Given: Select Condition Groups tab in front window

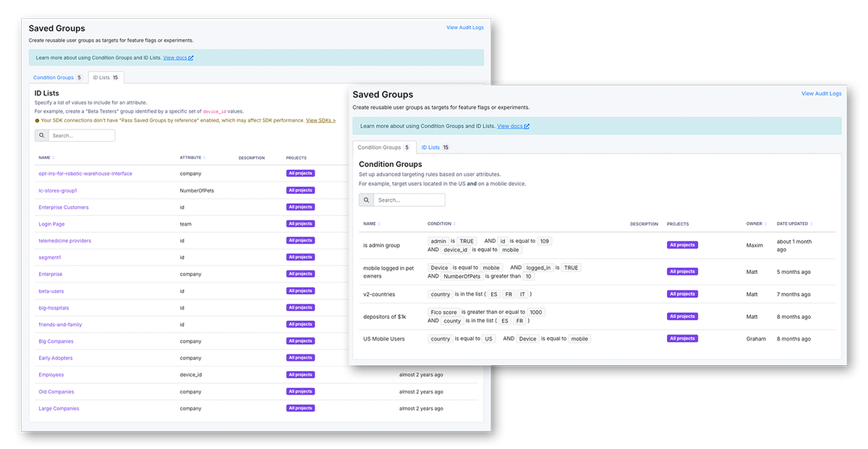Looking at the screenshot, I should tap(383, 147).
